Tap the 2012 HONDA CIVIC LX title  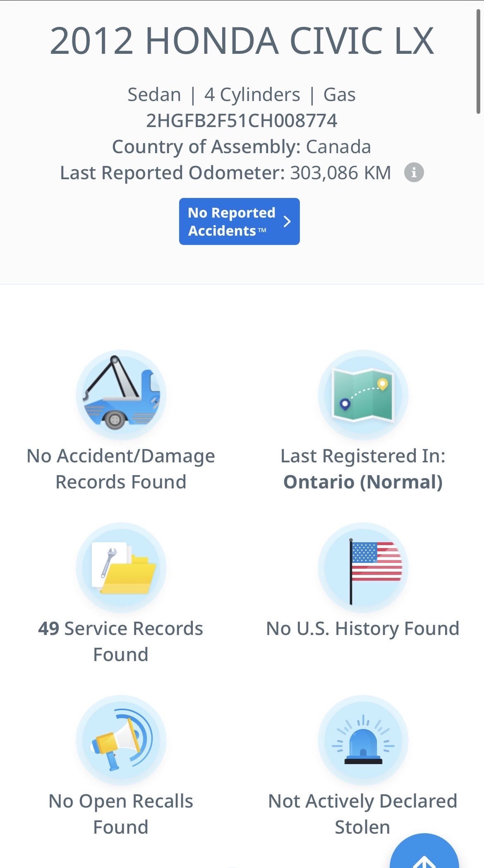242,41
